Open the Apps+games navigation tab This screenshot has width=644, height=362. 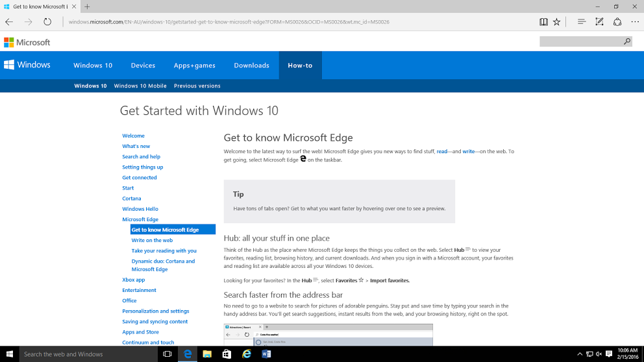tap(194, 66)
